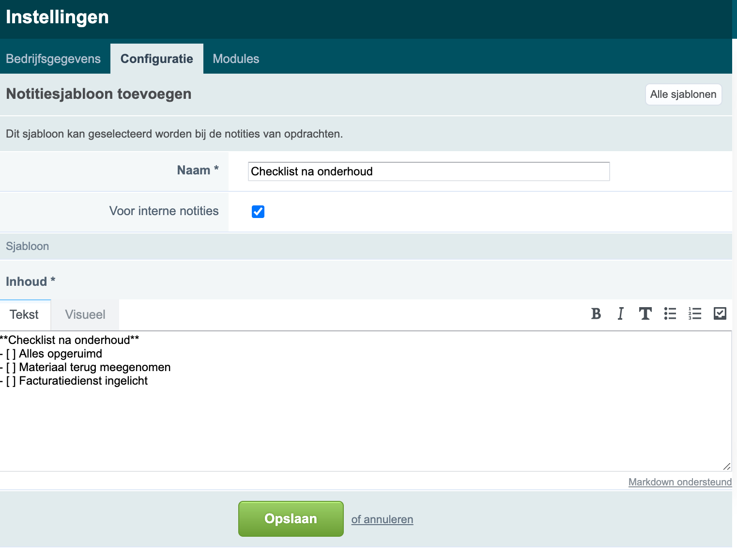Screen dimensions: 737x560
Task: Click the Opslaan button
Action: (291, 519)
